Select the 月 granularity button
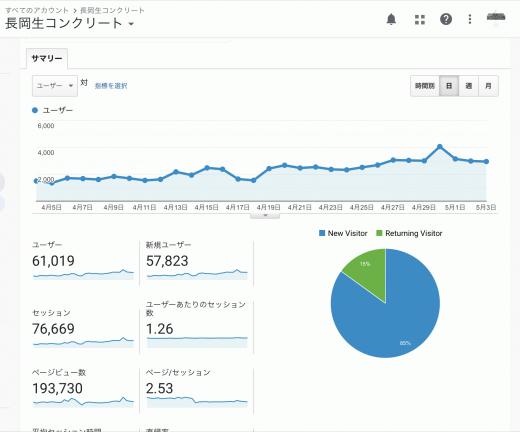520x432 pixels. (488, 86)
